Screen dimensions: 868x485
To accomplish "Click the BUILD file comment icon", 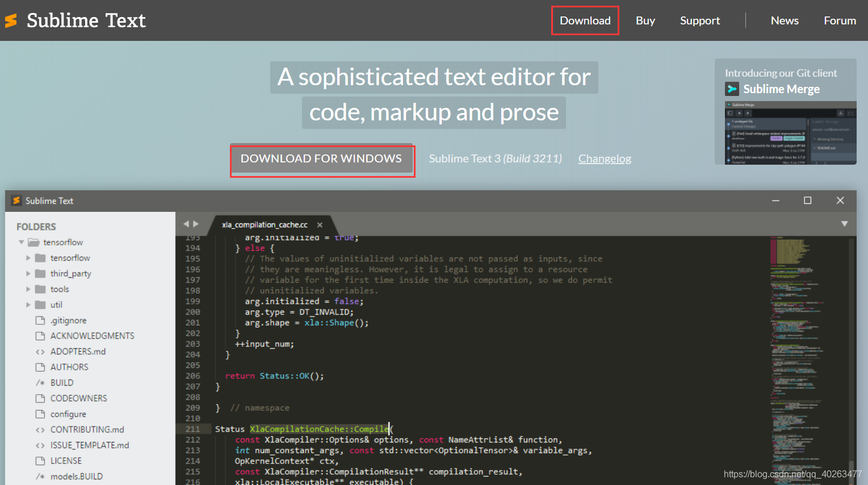I will 40,383.
